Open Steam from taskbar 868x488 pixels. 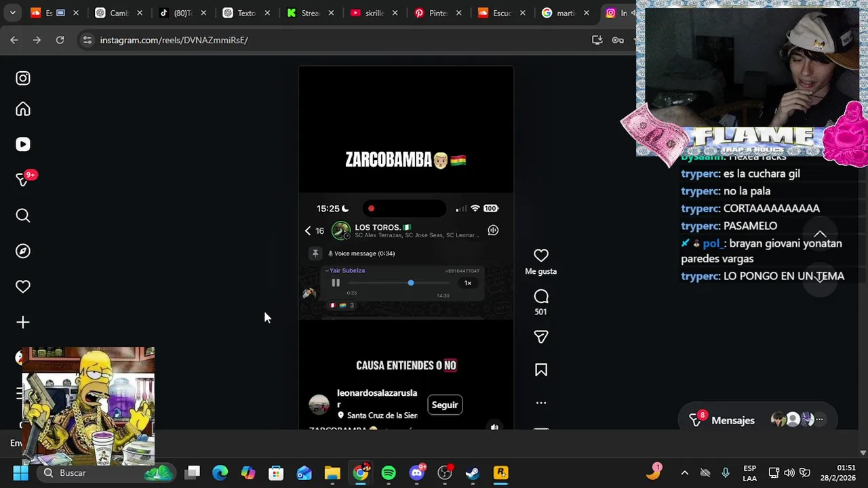[473, 472]
